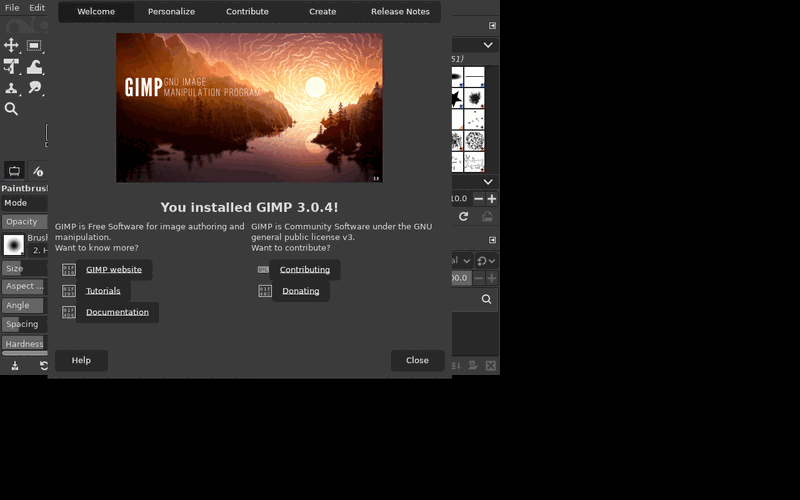The width and height of the screenshot is (800, 500).
Task: Select the sketch lines brush thumbnail
Action: [474, 162]
